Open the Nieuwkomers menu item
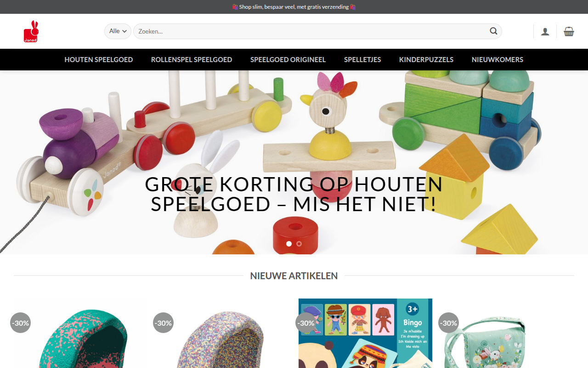588x368 pixels. [498, 59]
